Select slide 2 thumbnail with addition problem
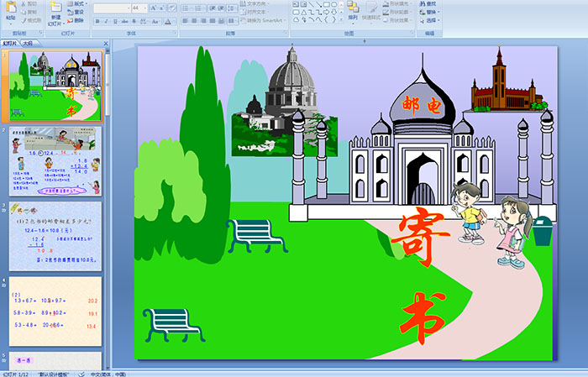 coord(55,161)
